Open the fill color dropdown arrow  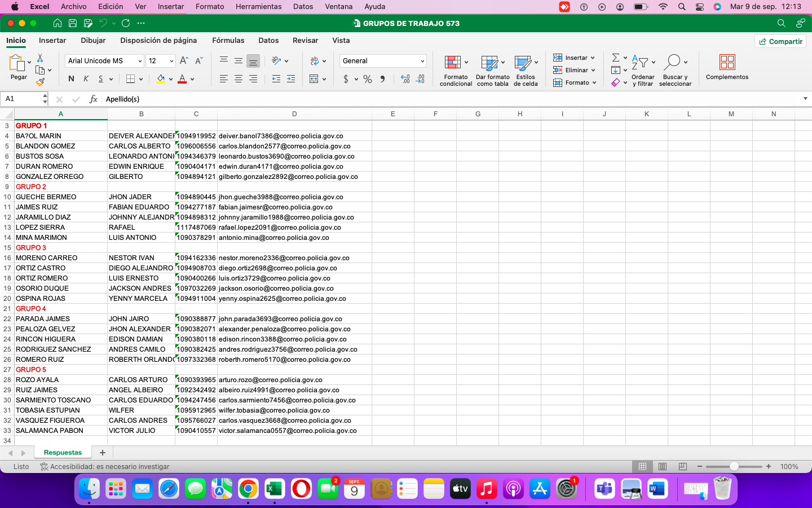[171, 79]
